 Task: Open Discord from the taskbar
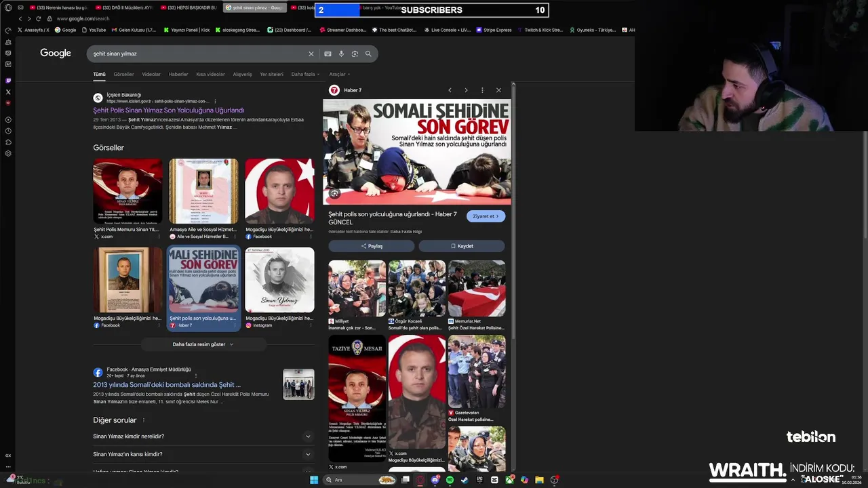435,480
